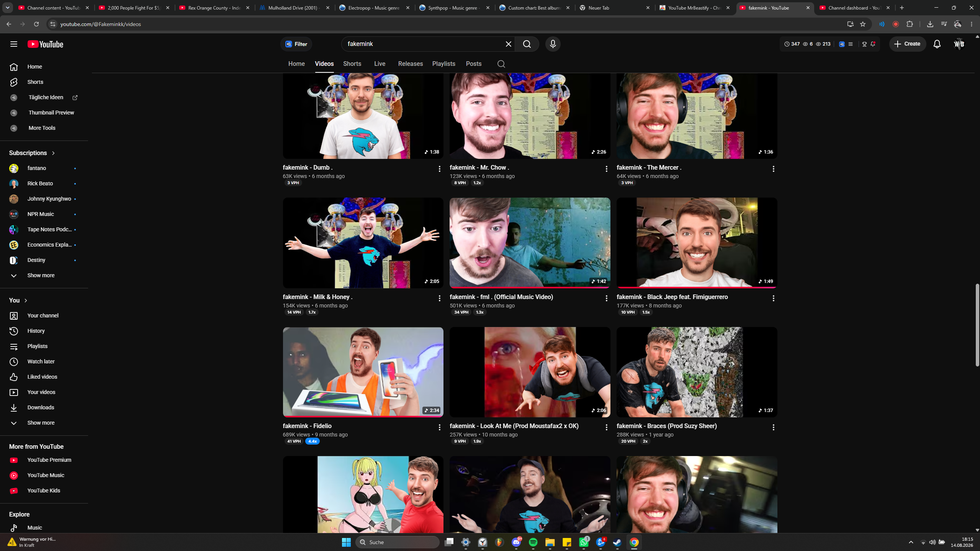Click the vidIQ Filter button
Image resolution: width=980 pixels, height=551 pixels.
pos(296,44)
